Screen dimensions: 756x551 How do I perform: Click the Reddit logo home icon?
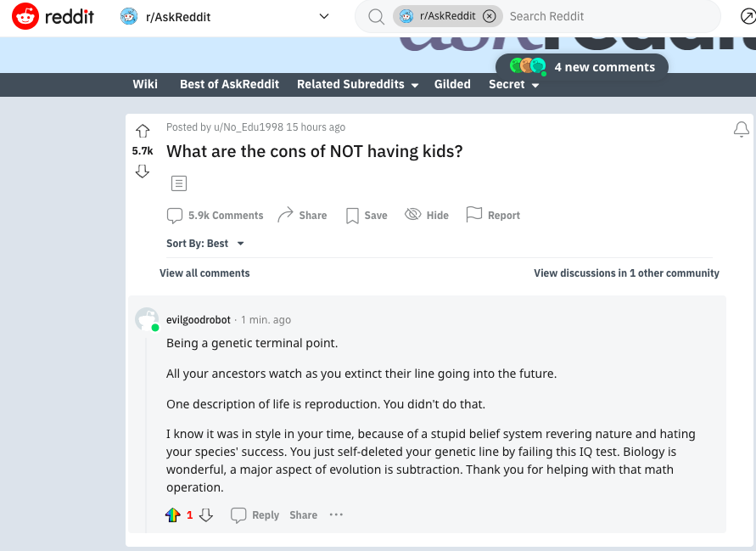coord(25,16)
